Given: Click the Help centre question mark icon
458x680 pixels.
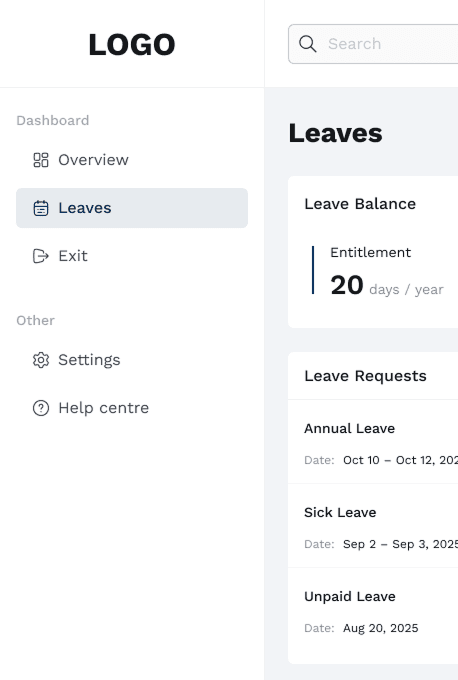Looking at the screenshot, I should [41, 408].
